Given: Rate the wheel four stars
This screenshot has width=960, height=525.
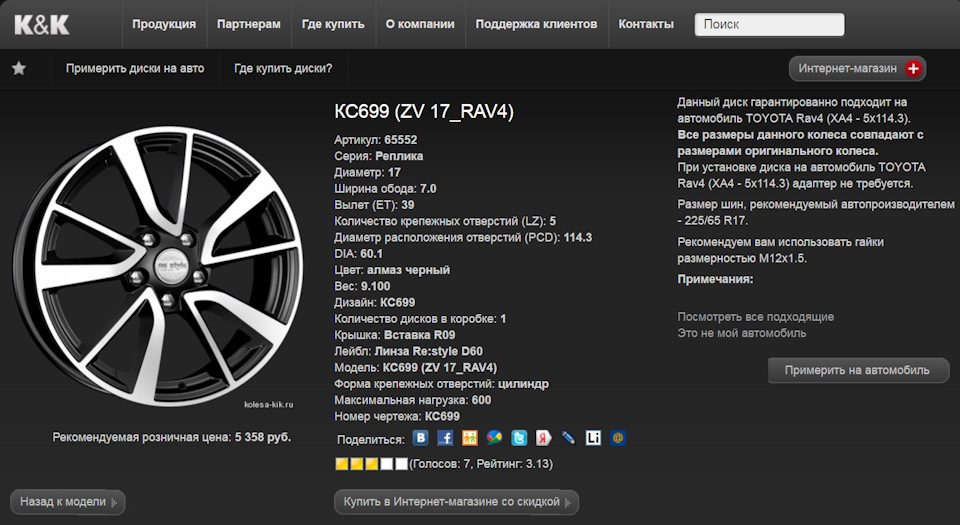Looking at the screenshot, I should (386, 464).
